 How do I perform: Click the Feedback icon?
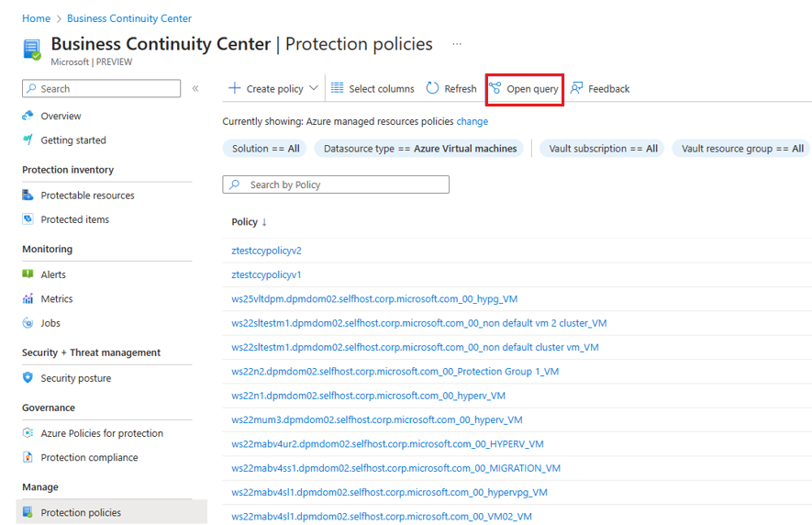(x=576, y=88)
